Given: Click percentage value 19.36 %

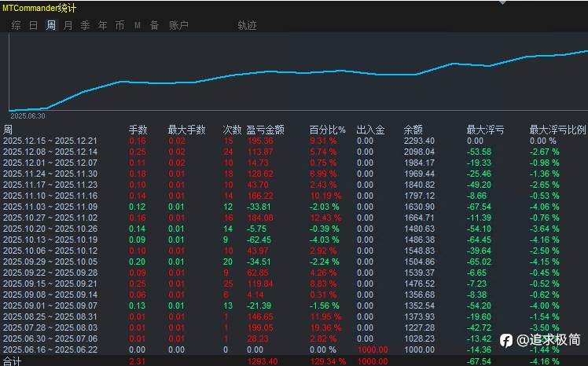Looking at the screenshot, I should point(325,328).
